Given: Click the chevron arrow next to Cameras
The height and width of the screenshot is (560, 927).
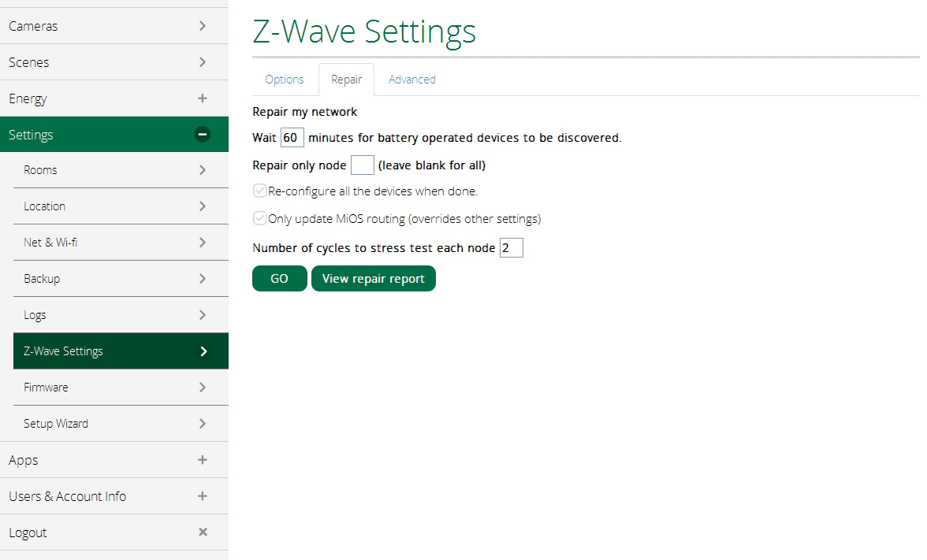Looking at the screenshot, I should pyautogui.click(x=203, y=26).
